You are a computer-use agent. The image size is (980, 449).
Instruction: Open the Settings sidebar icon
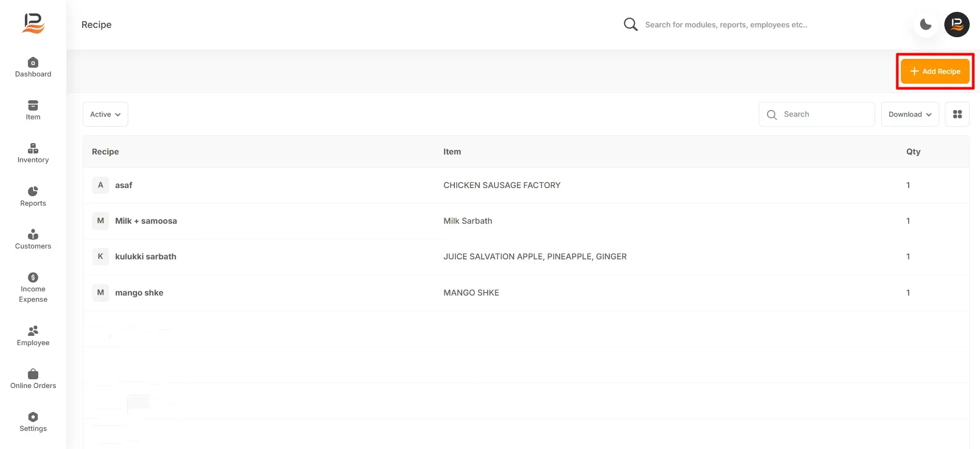click(33, 417)
